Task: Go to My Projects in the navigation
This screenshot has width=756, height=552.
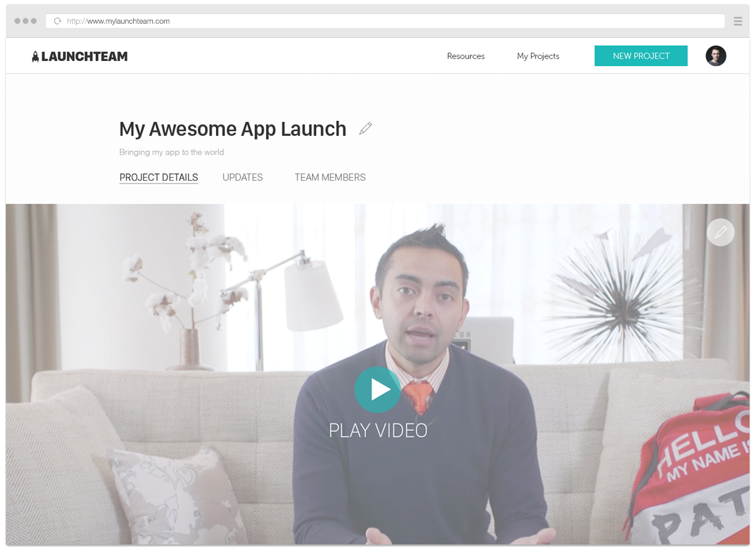Action: (x=538, y=56)
